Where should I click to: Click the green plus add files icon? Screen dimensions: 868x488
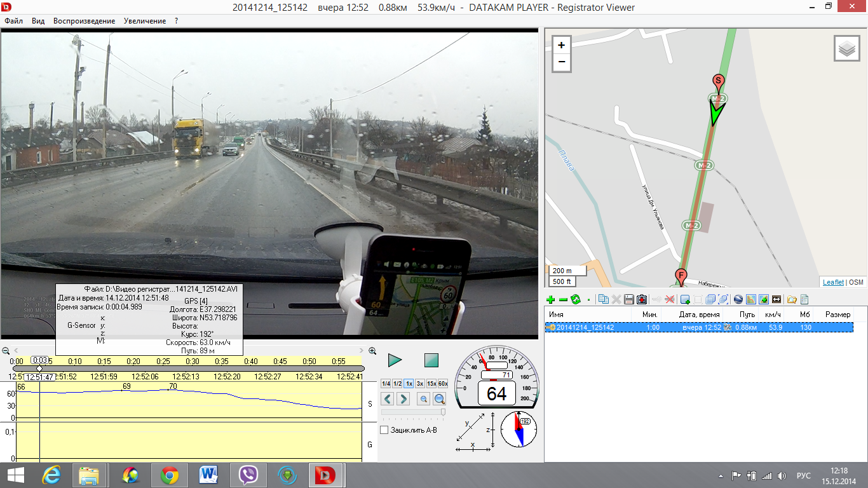click(x=550, y=299)
